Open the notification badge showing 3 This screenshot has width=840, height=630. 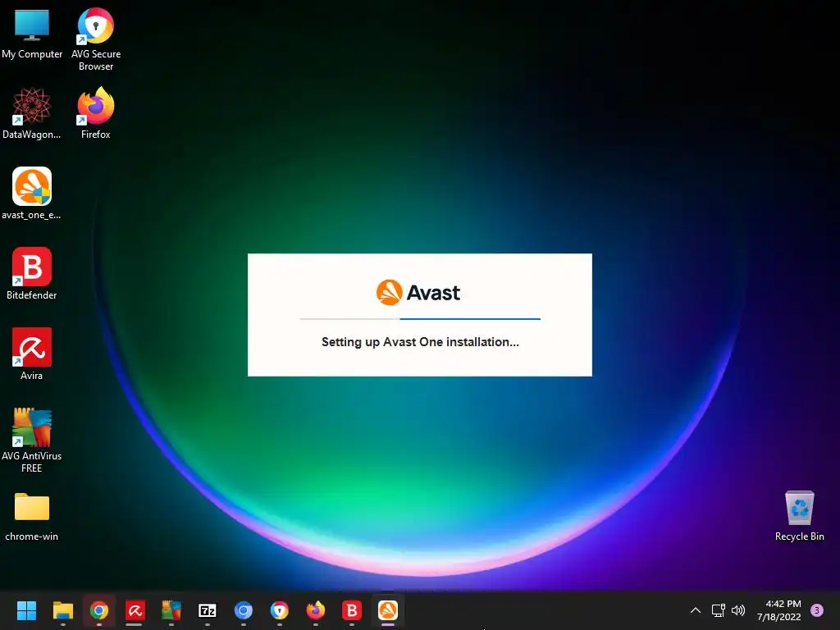pyautogui.click(x=817, y=610)
